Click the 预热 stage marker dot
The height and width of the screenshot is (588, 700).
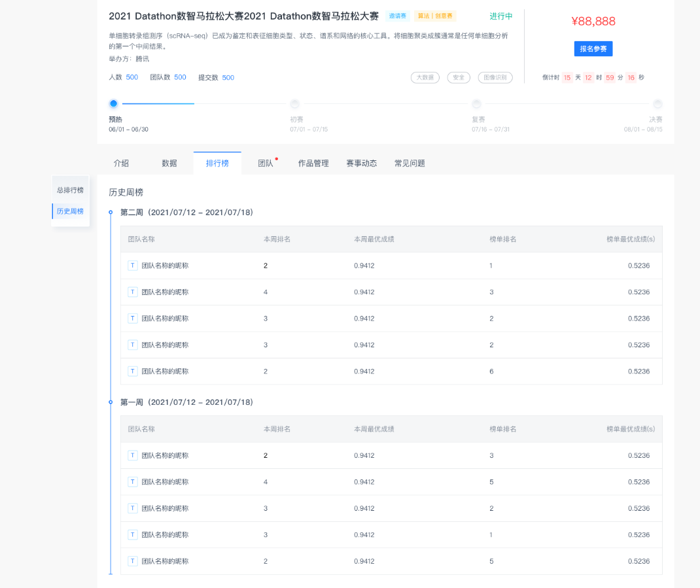tap(113, 103)
